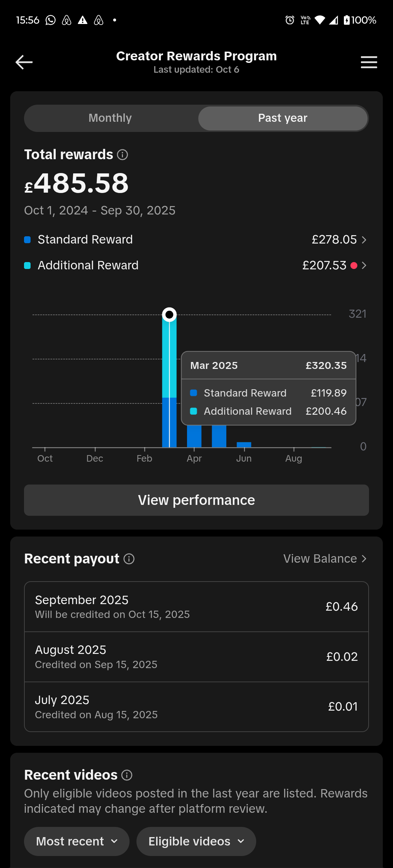Select the September 2025 payout row

pos(196,607)
